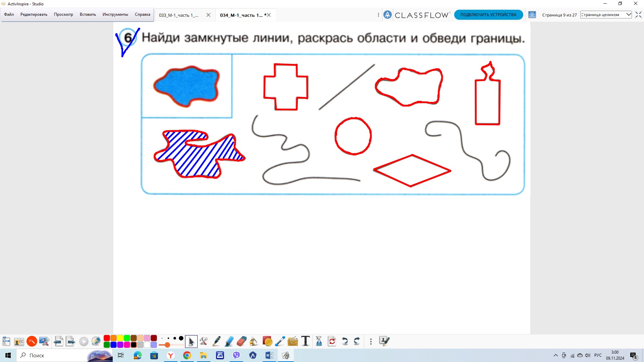Switch profile using the profile card icon
Screen dimensions: 644x362
19,341
